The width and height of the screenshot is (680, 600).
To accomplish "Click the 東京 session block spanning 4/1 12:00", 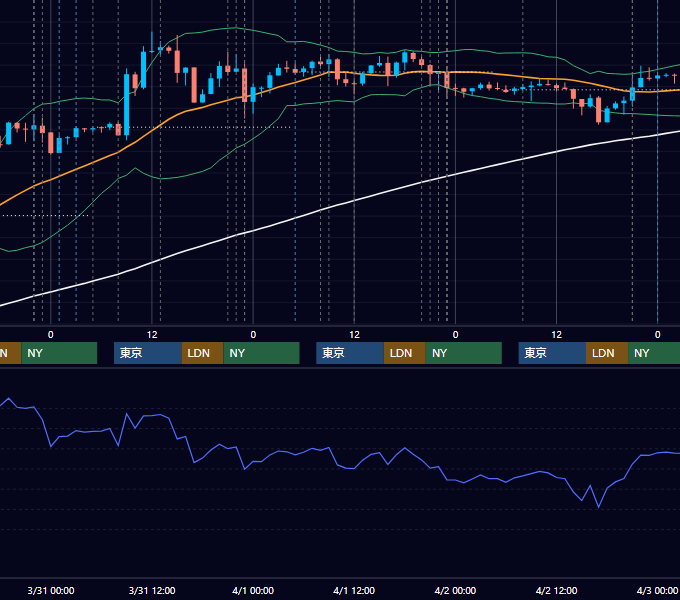I will pyautogui.click(x=350, y=353).
